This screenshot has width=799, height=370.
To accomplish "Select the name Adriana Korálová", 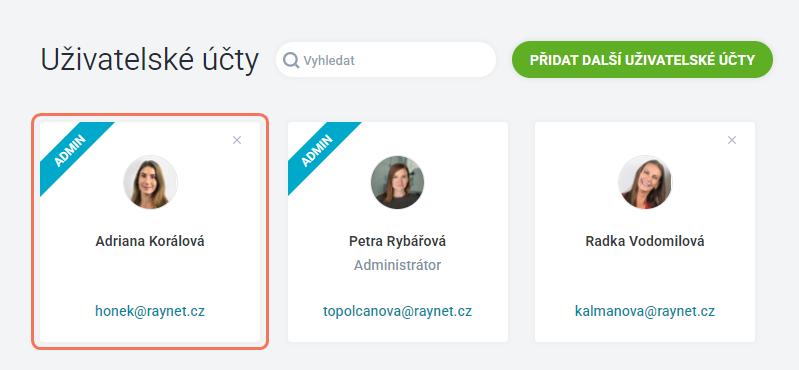I will (150, 241).
